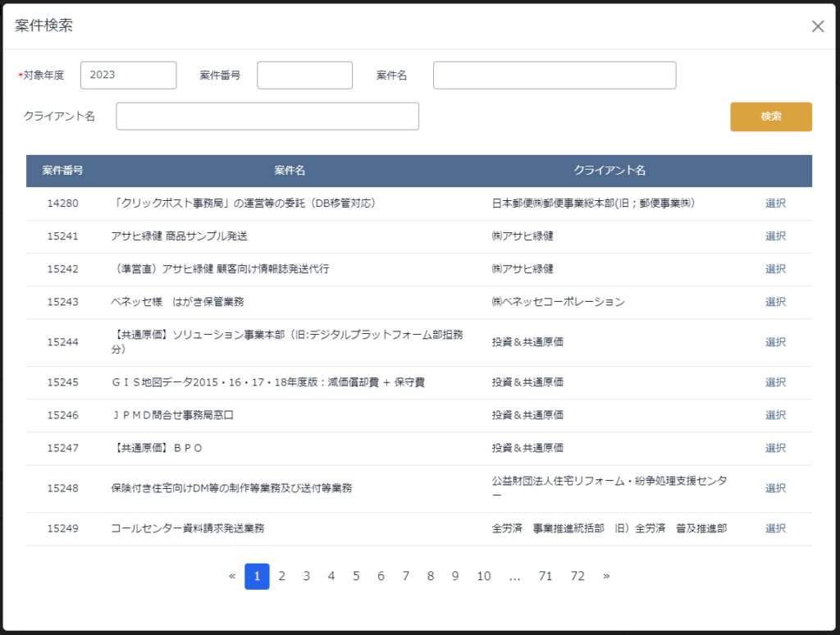Image resolution: width=840 pixels, height=635 pixels.
Task: Click 選択 on the 15249 row
Action: click(x=775, y=528)
